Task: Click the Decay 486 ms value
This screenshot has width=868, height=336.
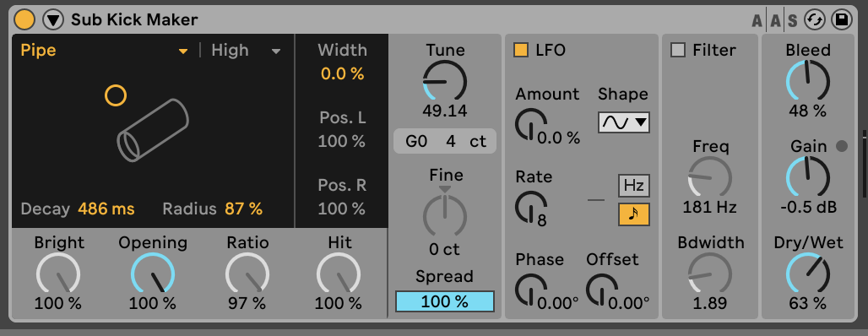Action: click(x=106, y=209)
